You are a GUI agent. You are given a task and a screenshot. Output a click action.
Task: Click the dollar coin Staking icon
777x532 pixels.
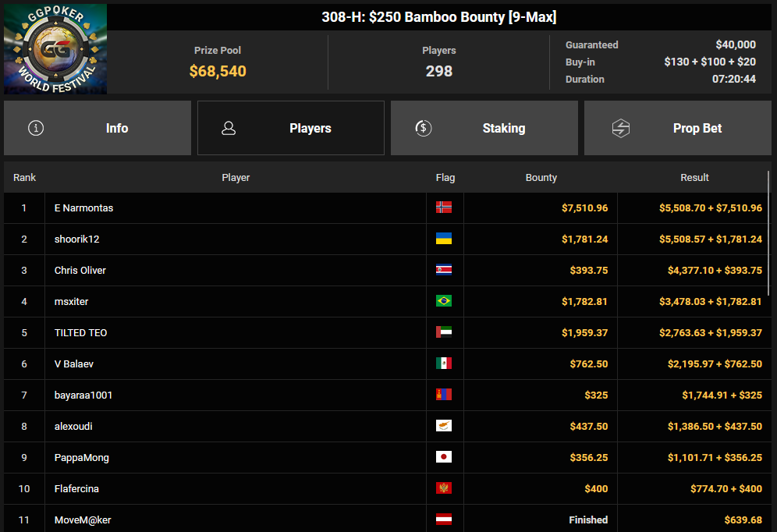[423, 128]
